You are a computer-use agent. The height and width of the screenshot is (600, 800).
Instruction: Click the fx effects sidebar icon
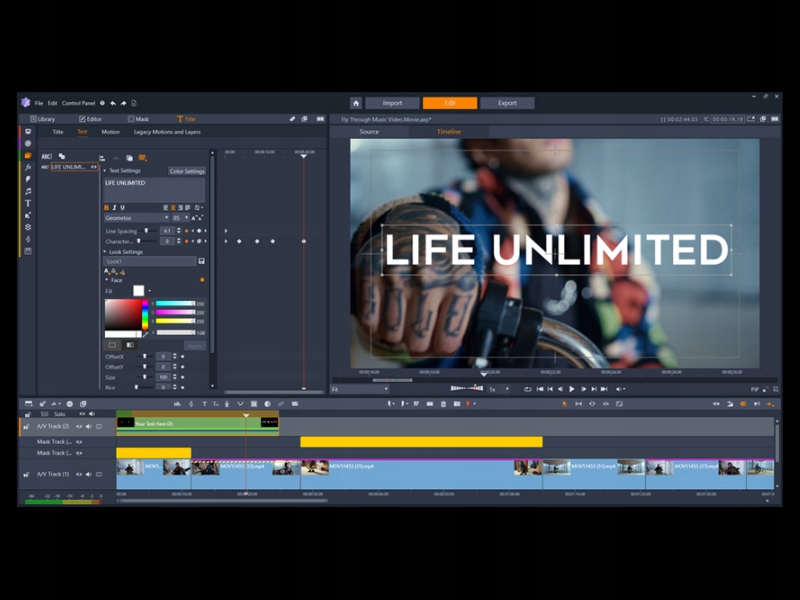coord(28,167)
